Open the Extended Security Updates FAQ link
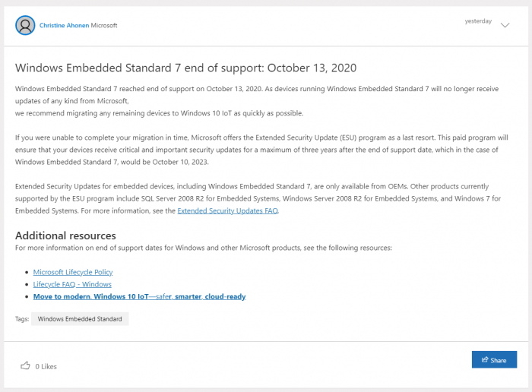Image resolution: width=532 pixels, height=392 pixels. point(228,210)
